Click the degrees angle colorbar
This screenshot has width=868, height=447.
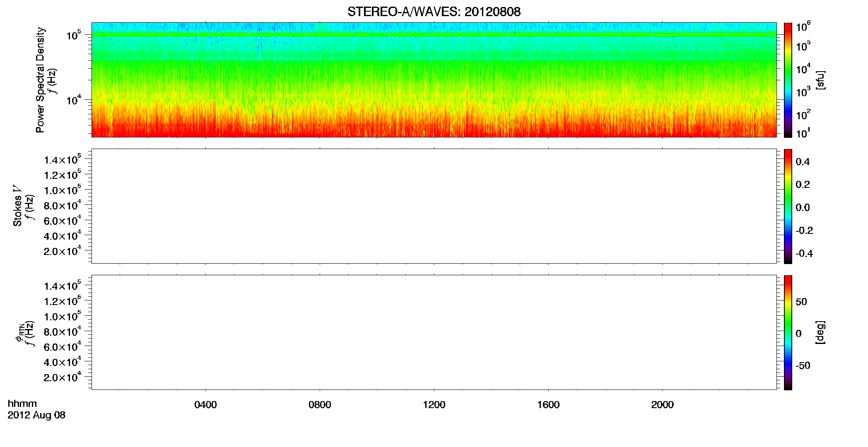(788, 332)
